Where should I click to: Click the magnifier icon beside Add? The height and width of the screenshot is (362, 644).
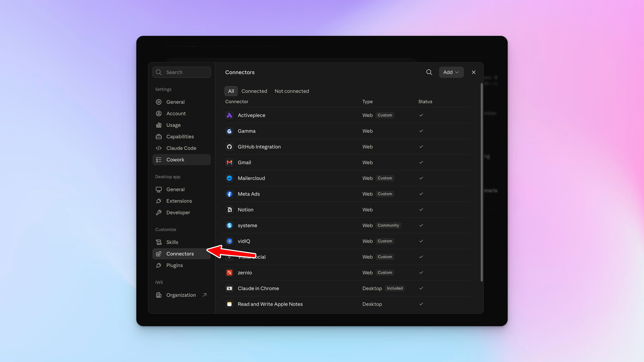coord(429,72)
